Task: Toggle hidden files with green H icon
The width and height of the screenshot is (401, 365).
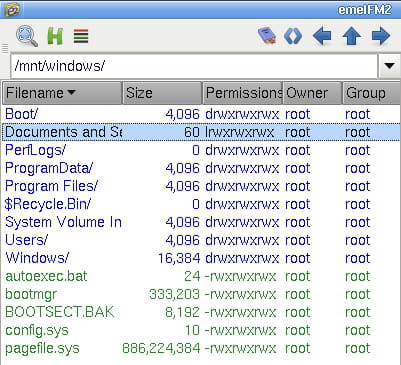Action: click(x=55, y=36)
